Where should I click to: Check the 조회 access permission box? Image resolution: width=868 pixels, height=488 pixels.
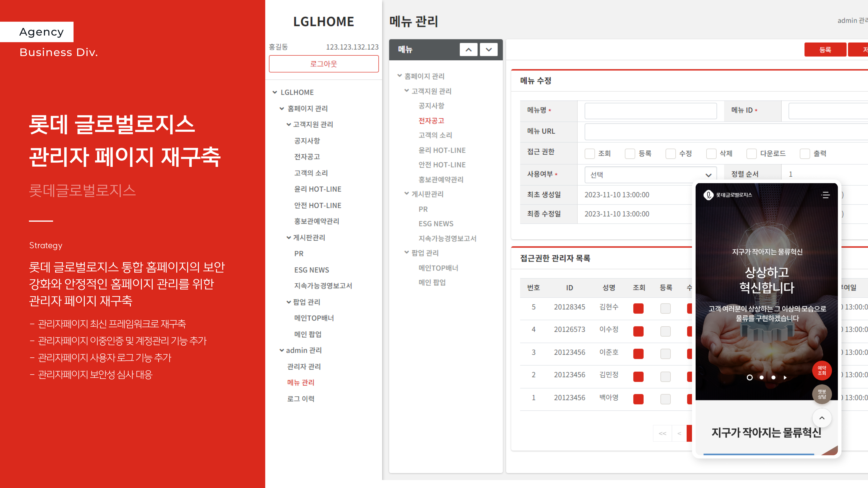pyautogui.click(x=590, y=154)
